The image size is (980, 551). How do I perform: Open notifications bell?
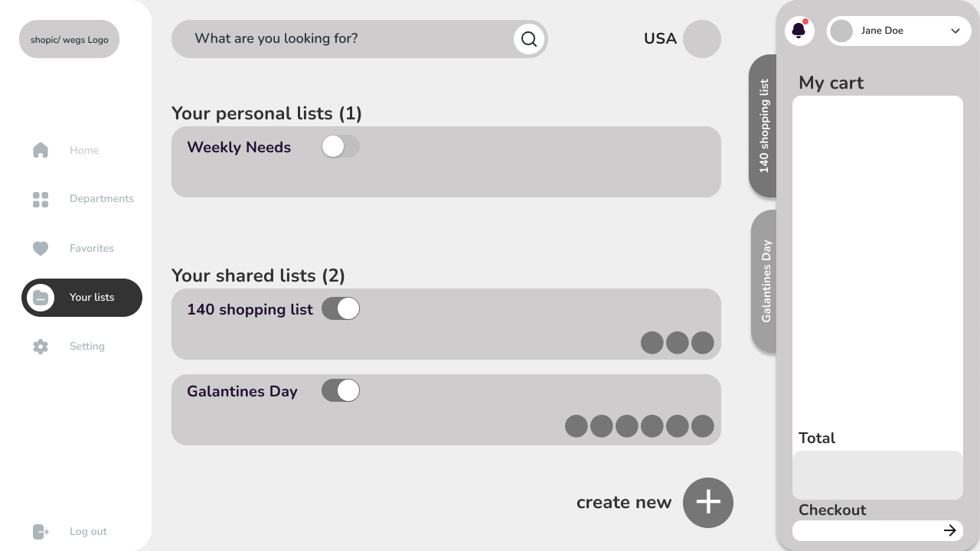click(799, 31)
